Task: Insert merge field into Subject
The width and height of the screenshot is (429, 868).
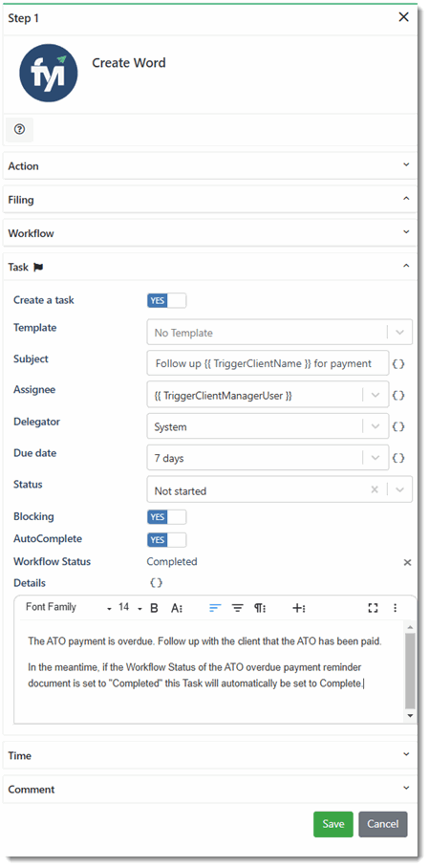Action: (x=398, y=364)
